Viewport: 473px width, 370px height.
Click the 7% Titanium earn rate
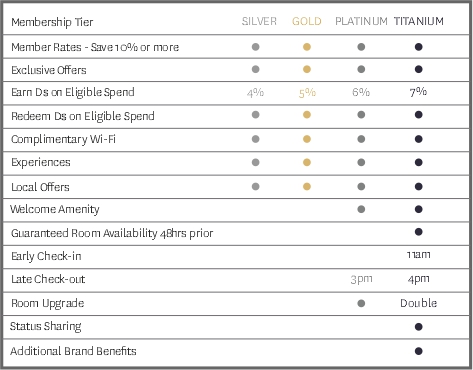pyautogui.click(x=418, y=91)
